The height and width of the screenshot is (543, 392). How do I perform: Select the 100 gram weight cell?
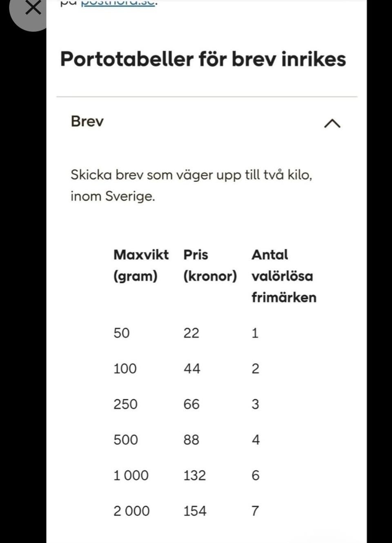coord(125,368)
